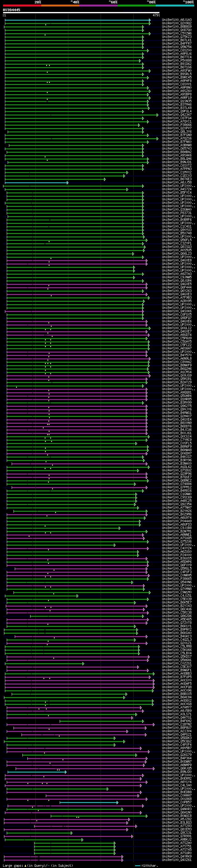The height and width of the screenshot is (868, 197).
Task: Click the orange ~40% identity legend bar
Action: tap(60, 6)
